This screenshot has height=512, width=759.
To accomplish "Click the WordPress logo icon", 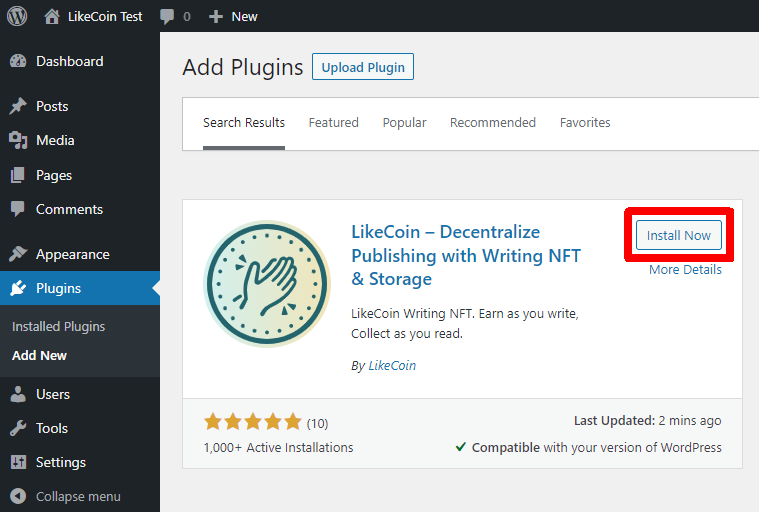I will [17, 16].
